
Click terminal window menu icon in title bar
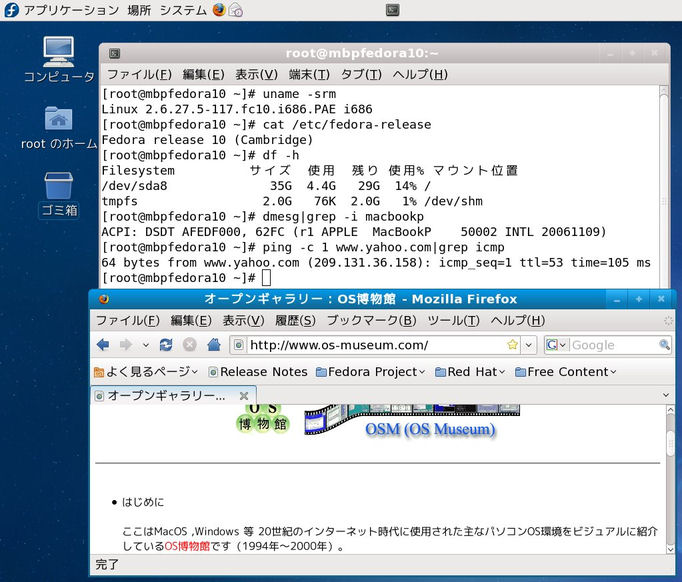click(x=114, y=54)
